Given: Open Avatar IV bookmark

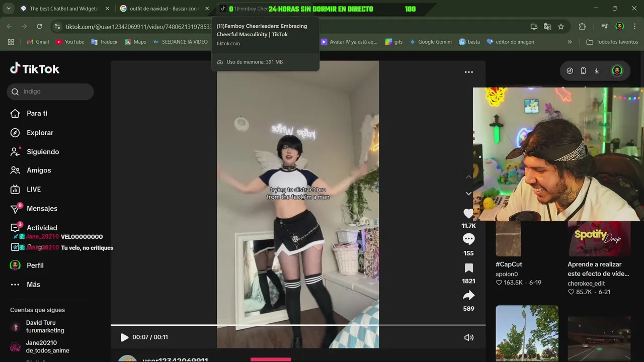Looking at the screenshot, I should point(349,42).
